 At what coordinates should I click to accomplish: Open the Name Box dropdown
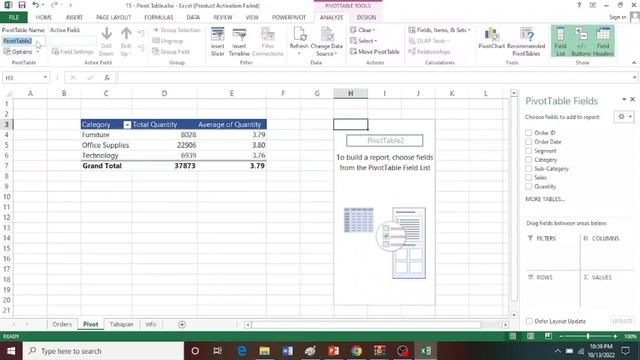click(45, 78)
